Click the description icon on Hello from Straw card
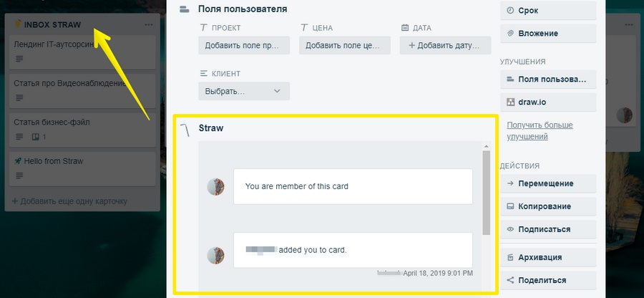This screenshot has width=644, height=298. (x=19, y=176)
